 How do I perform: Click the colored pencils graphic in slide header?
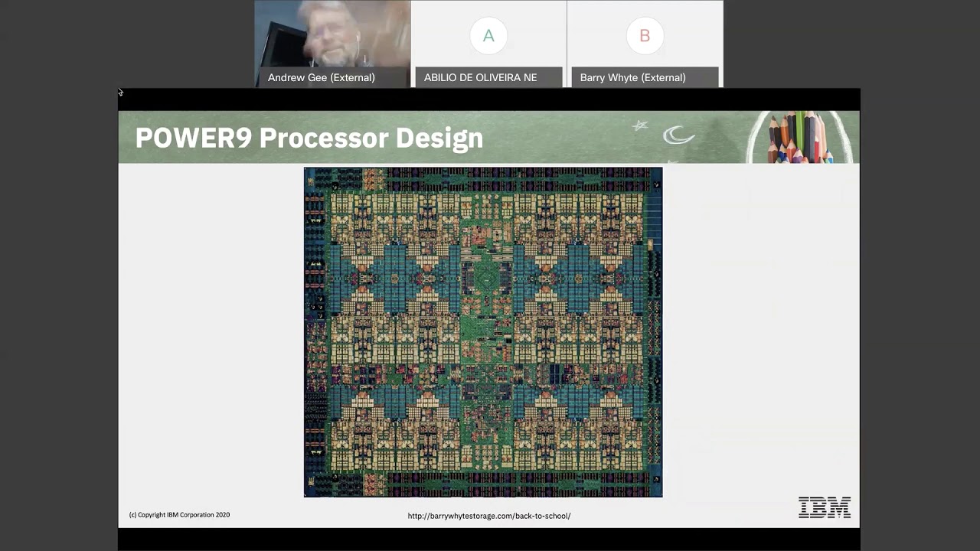point(799,137)
